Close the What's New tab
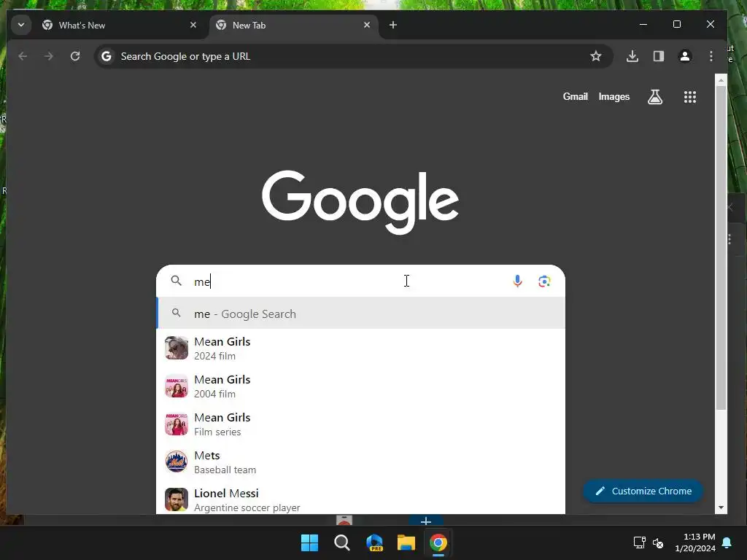Screen dimensions: 747x560 point(193,25)
